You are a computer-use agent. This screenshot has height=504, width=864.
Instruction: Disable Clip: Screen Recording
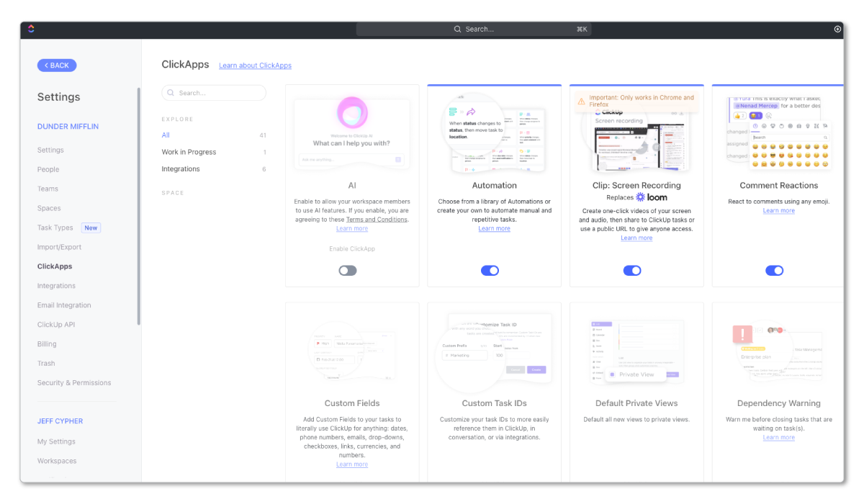pyautogui.click(x=632, y=270)
